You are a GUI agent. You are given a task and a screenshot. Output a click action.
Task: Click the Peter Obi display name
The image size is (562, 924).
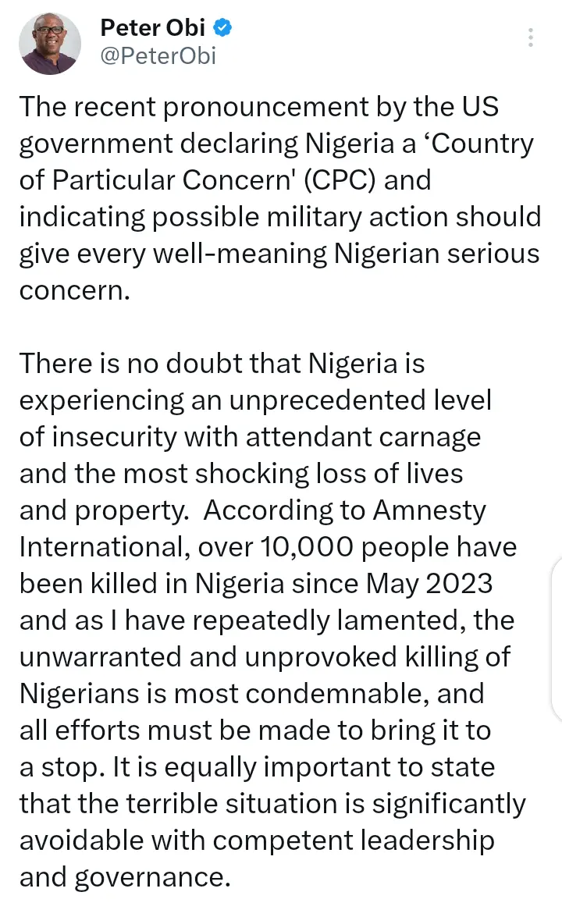[153, 29]
